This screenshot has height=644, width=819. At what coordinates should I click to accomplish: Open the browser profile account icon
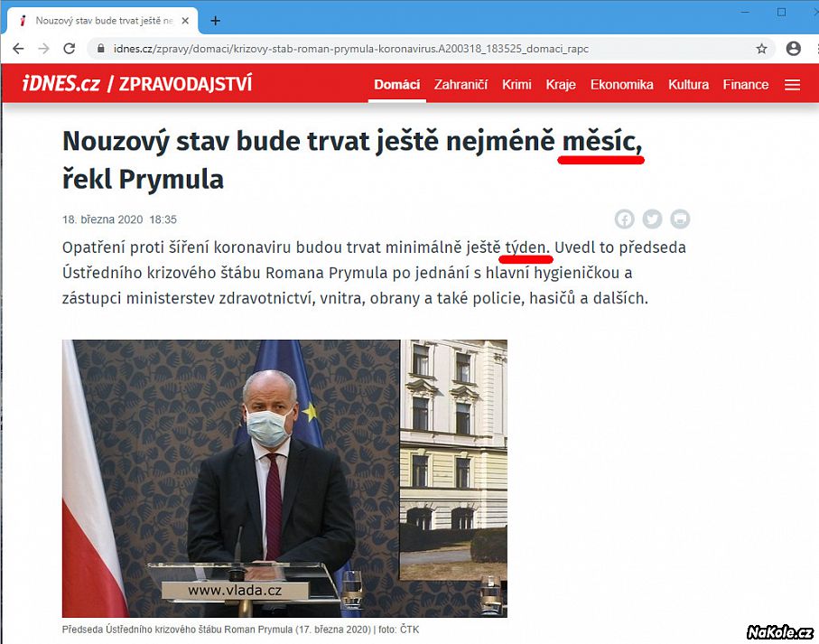[x=793, y=49]
